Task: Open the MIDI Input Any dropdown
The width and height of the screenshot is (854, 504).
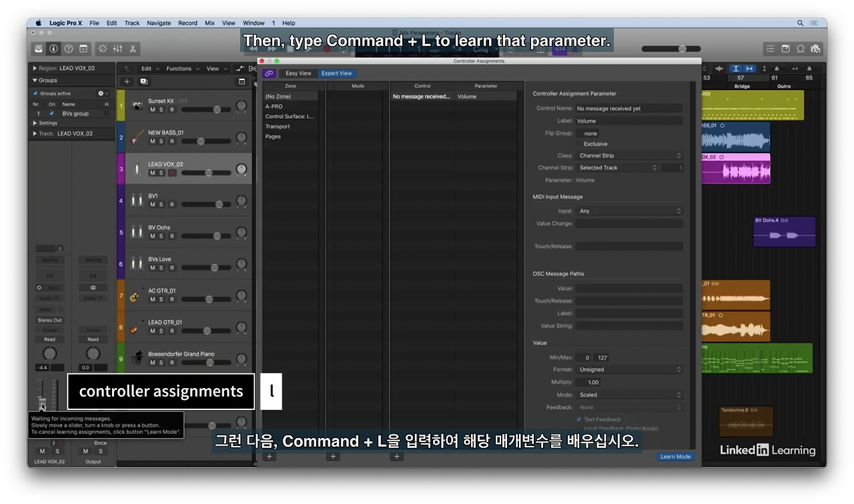Action: click(629, 211)
